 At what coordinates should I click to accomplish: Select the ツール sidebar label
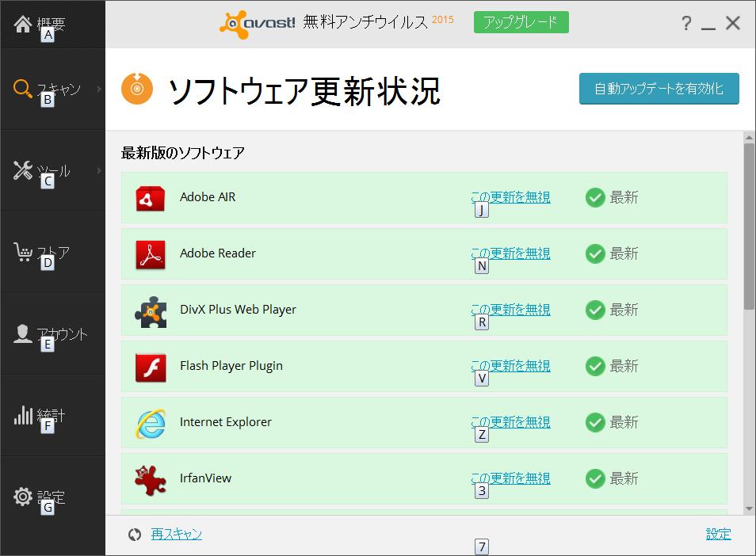pyautogui.click(x=54, y=170)
